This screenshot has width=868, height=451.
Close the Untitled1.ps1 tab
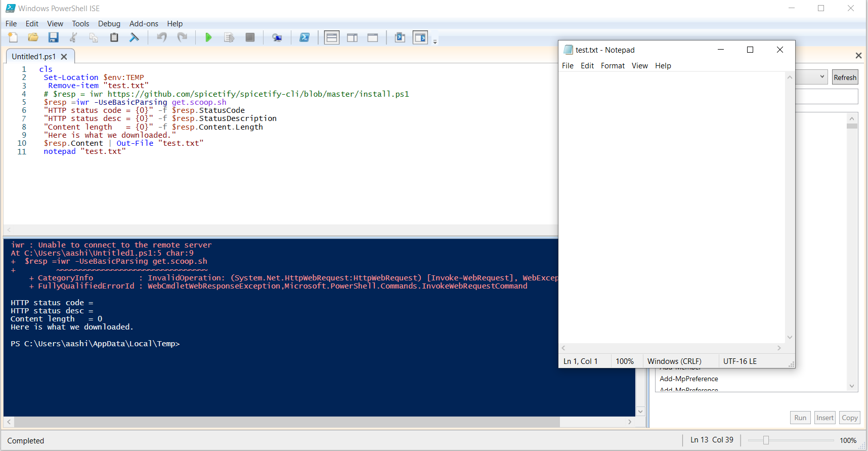click(64, 57)
